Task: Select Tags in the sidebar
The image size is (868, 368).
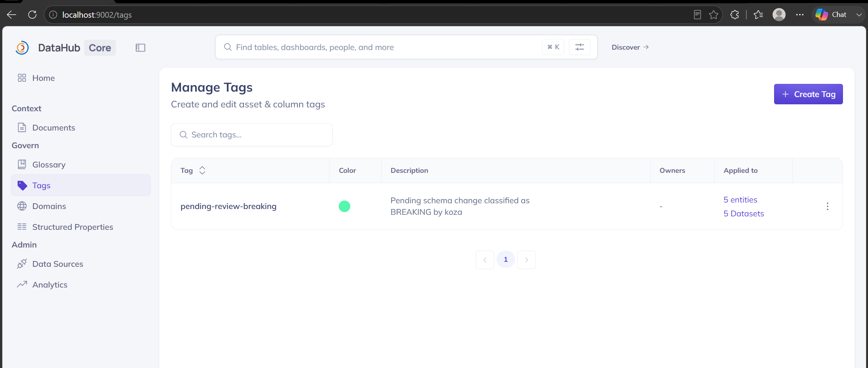Action: click(x=81, y=186)
